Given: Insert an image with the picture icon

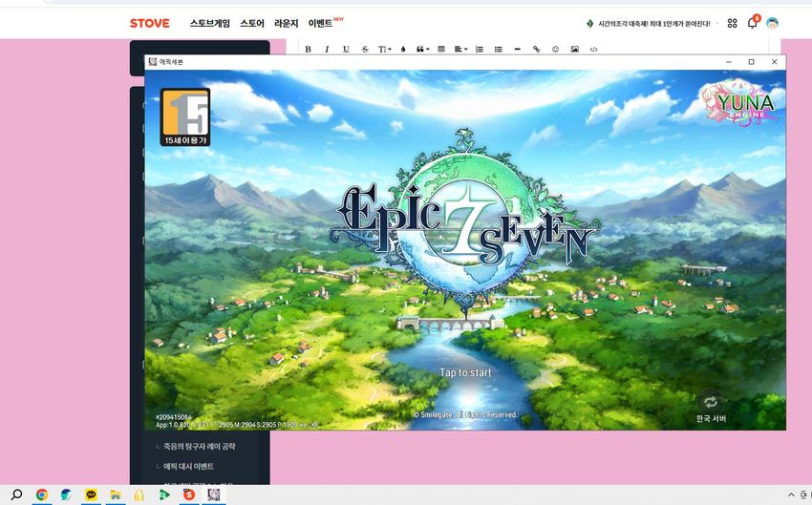Looking at the screenshot, I should [x=574, y=49].
